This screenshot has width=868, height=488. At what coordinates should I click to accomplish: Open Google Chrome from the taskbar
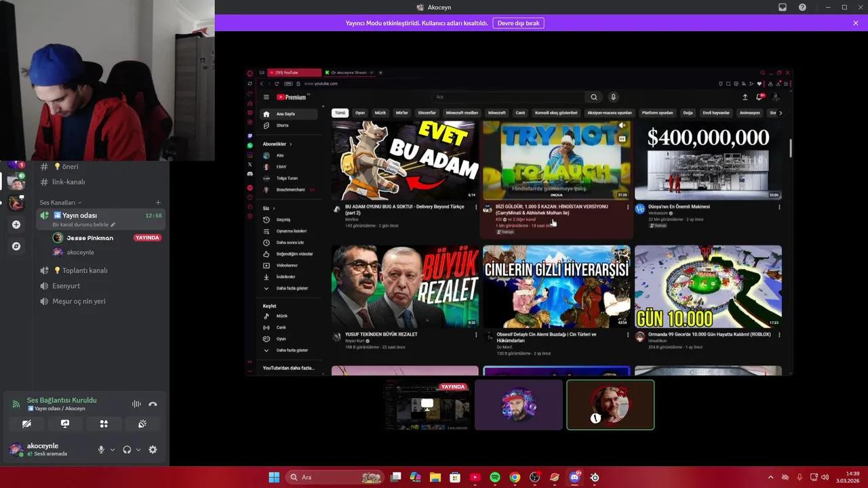(x=515, y=477)
